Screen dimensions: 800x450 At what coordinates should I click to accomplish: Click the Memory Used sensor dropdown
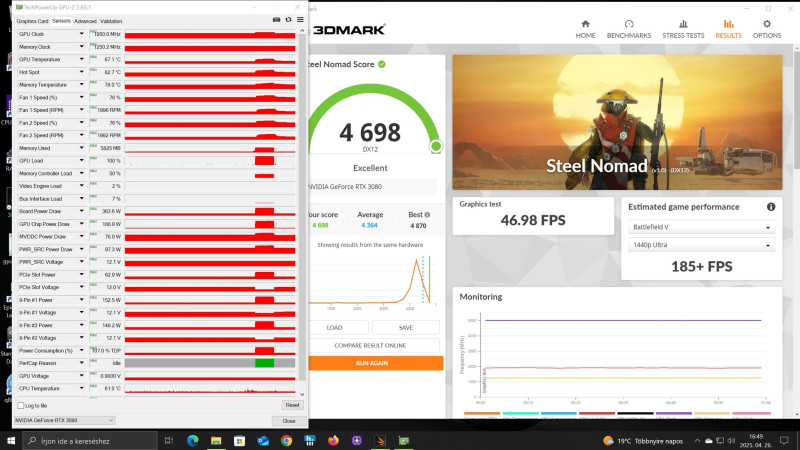81,147
